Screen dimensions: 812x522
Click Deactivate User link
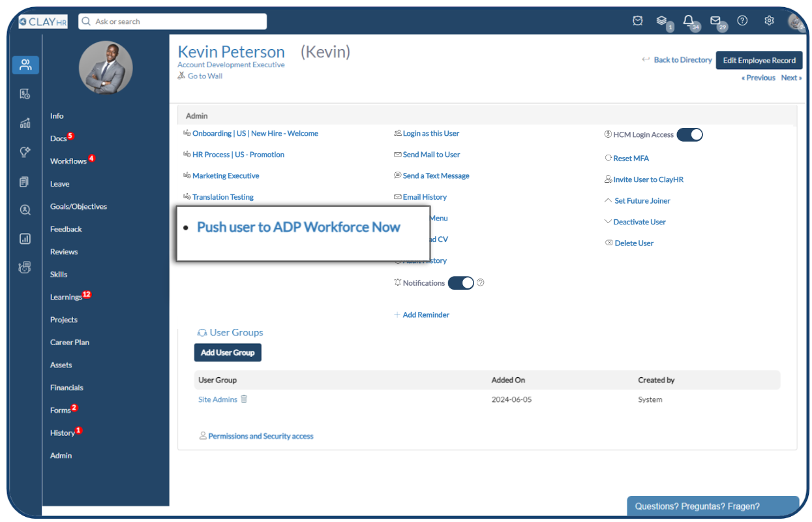(x=640, y=222)
